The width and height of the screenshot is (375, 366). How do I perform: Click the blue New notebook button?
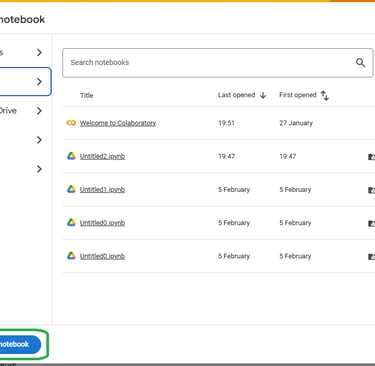tap(20, 344)
